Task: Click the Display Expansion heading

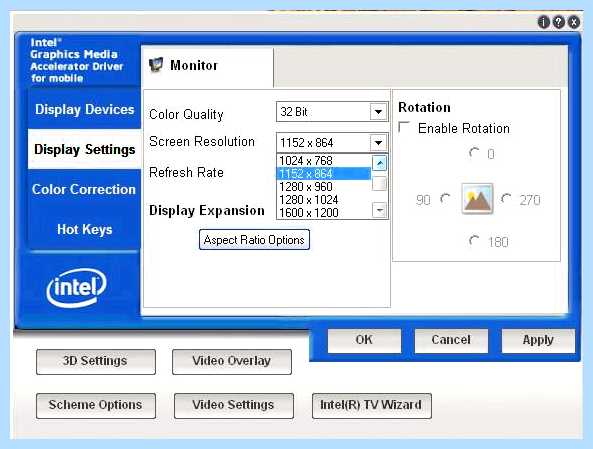Action: (206, 210)
